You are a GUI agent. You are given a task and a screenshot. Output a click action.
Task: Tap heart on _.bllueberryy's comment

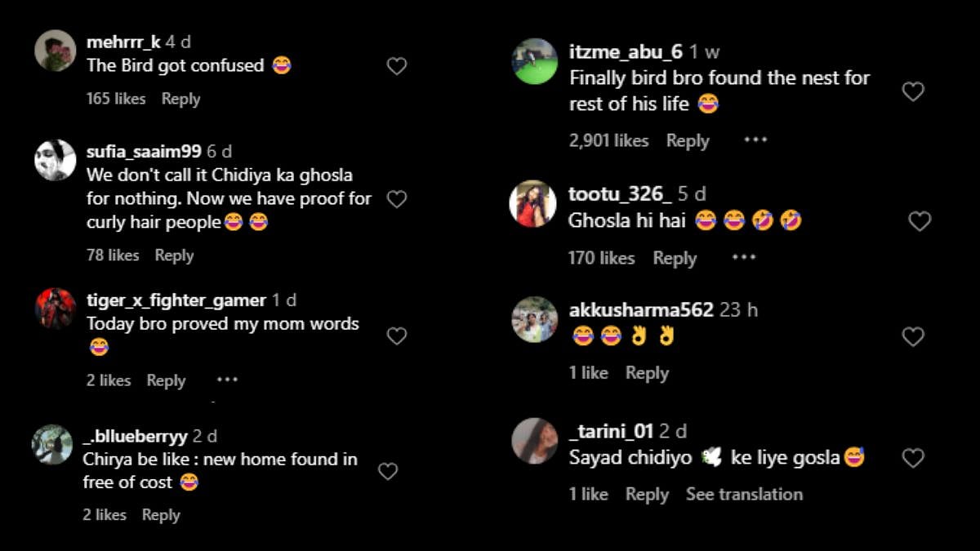[x=388, y=471]
